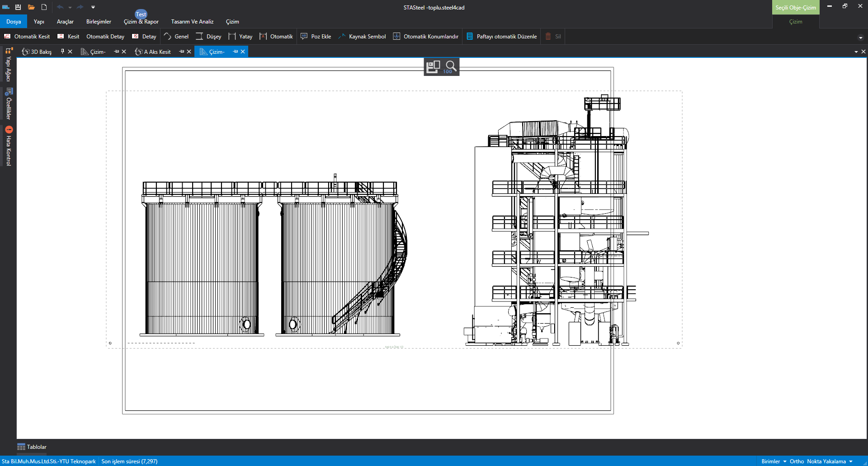Toggle pin on the A Aks Kesit tab
The width and height of the screenshot is (868, 466).
(x=182, y=52)
